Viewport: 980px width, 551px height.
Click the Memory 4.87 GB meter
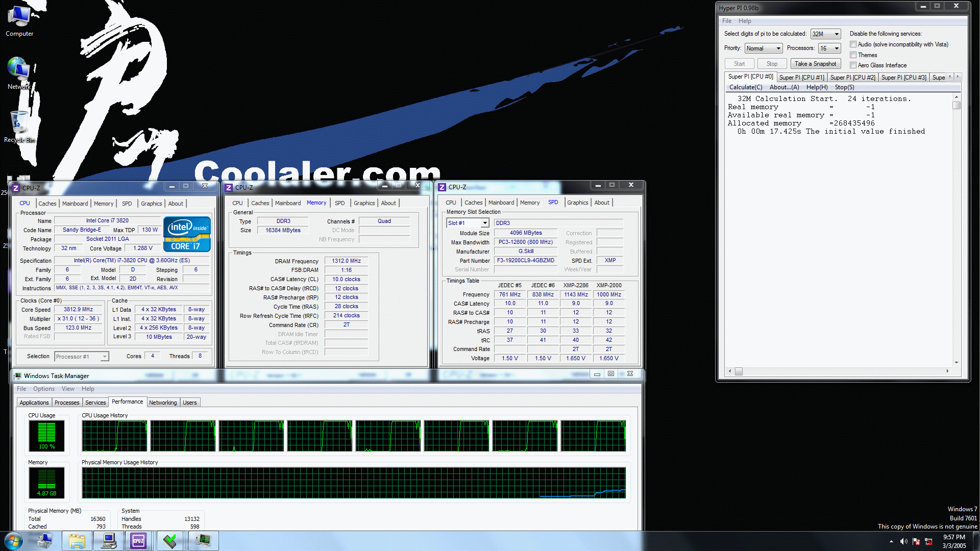tap(46, 483)
